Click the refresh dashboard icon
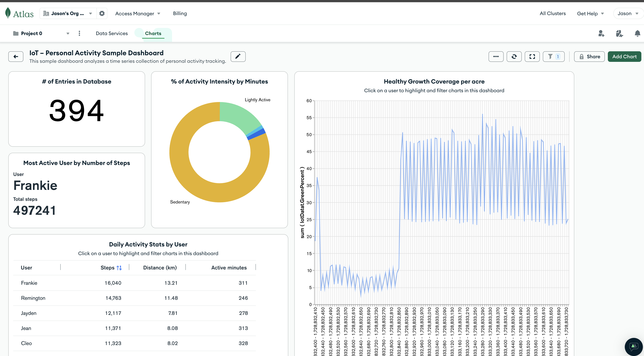 pyautogui.click(x=514, y=57)
